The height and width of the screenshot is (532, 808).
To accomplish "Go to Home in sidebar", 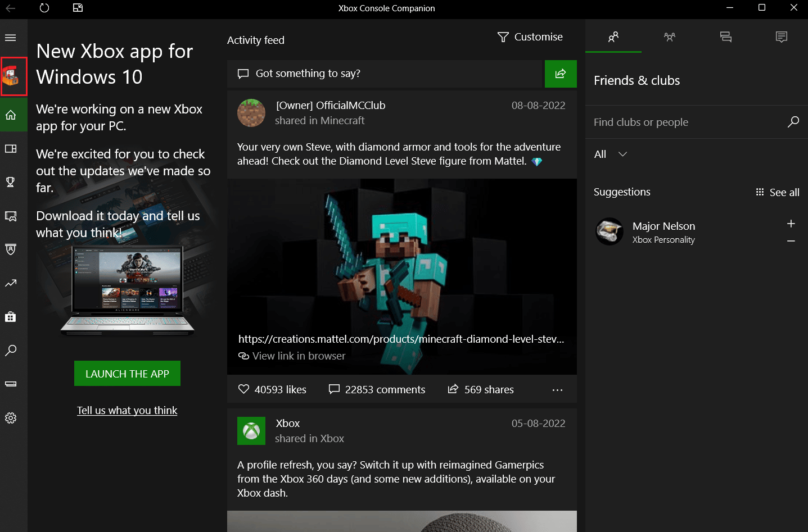I will point(11,115).
